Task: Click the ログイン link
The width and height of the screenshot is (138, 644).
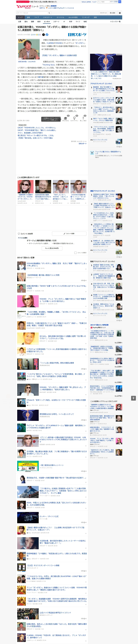Action: (42, 8)
